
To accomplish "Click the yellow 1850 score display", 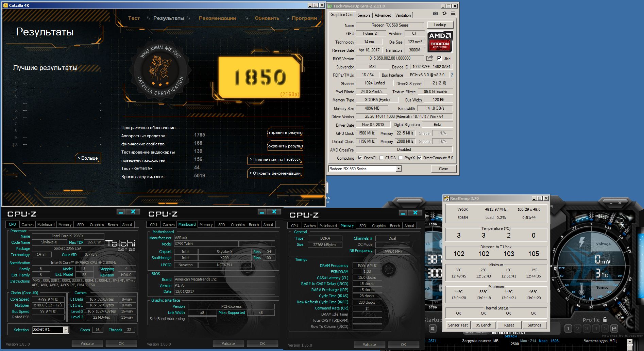I will (259, 77).
